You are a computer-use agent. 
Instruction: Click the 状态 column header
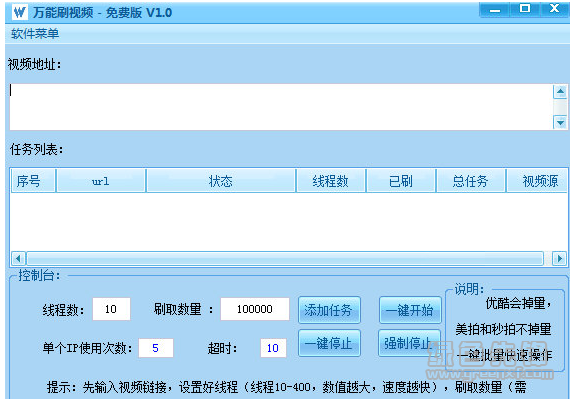pos(221,181)
